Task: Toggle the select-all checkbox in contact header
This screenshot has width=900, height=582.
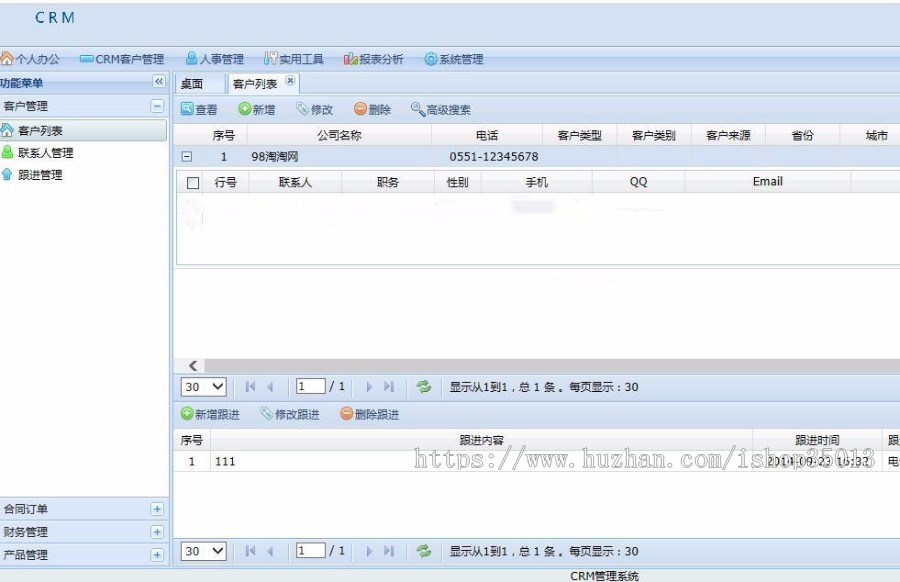Action: click(195, 181)
